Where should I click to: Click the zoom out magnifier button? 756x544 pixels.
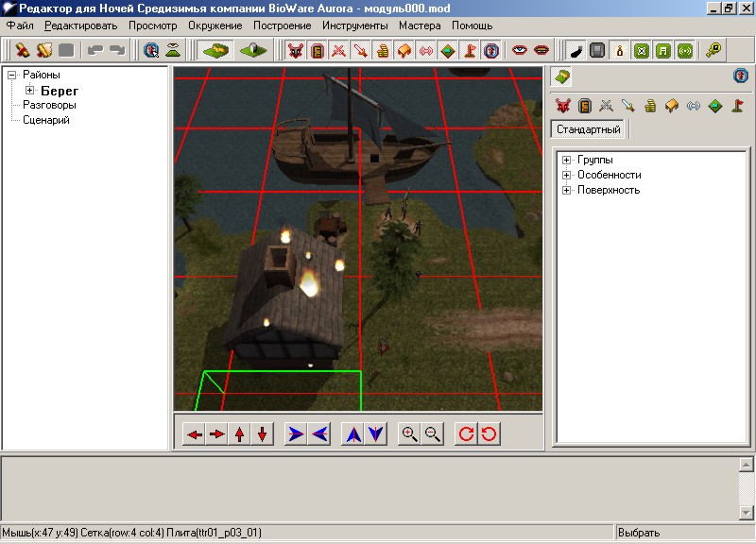point(433,434)
